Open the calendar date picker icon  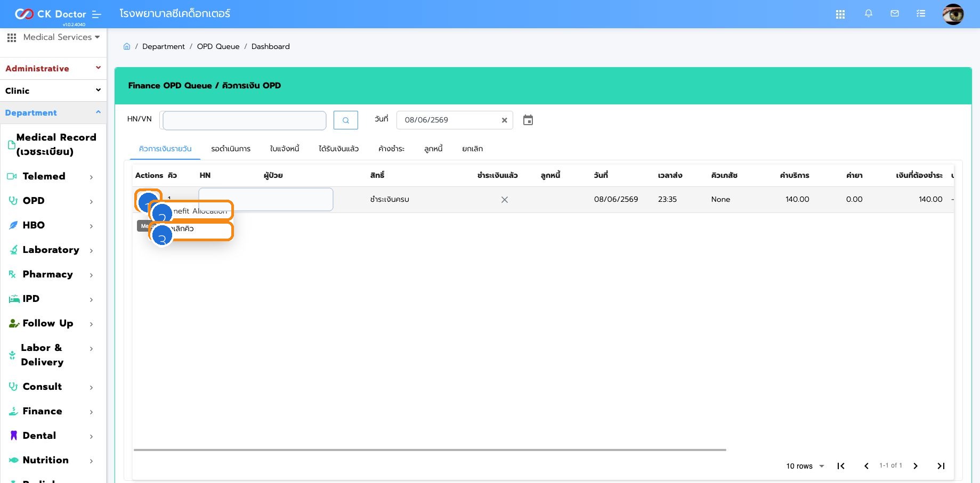tap(528, 120)
